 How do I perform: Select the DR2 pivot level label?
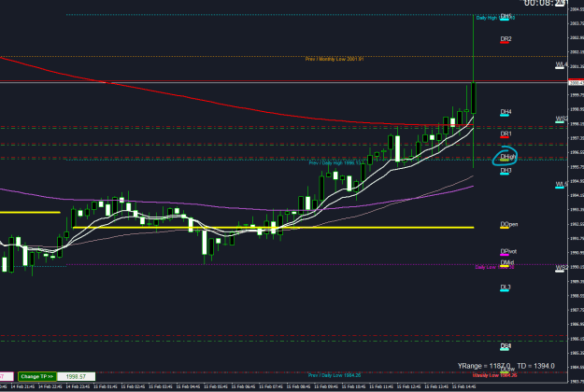point(506,38)
